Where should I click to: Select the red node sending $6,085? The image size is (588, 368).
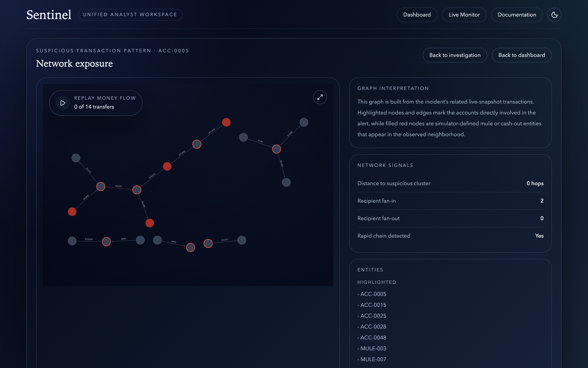click(72, 212)
